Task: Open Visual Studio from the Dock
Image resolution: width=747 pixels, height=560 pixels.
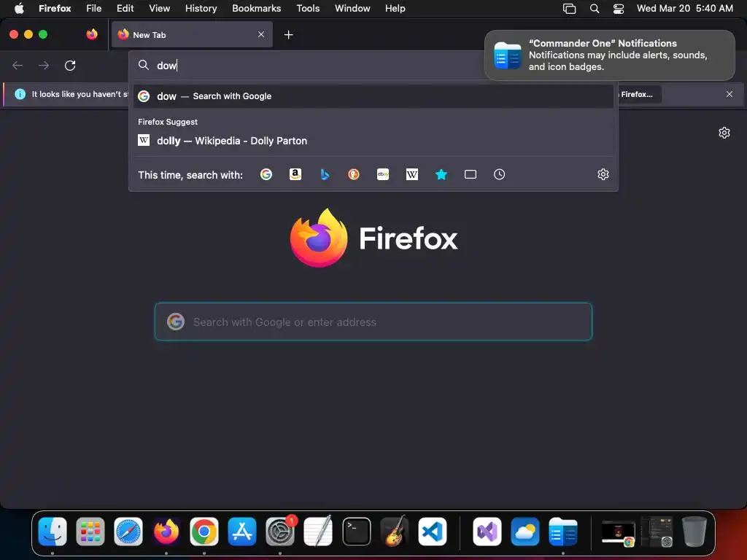Action: tap(487, 532)
